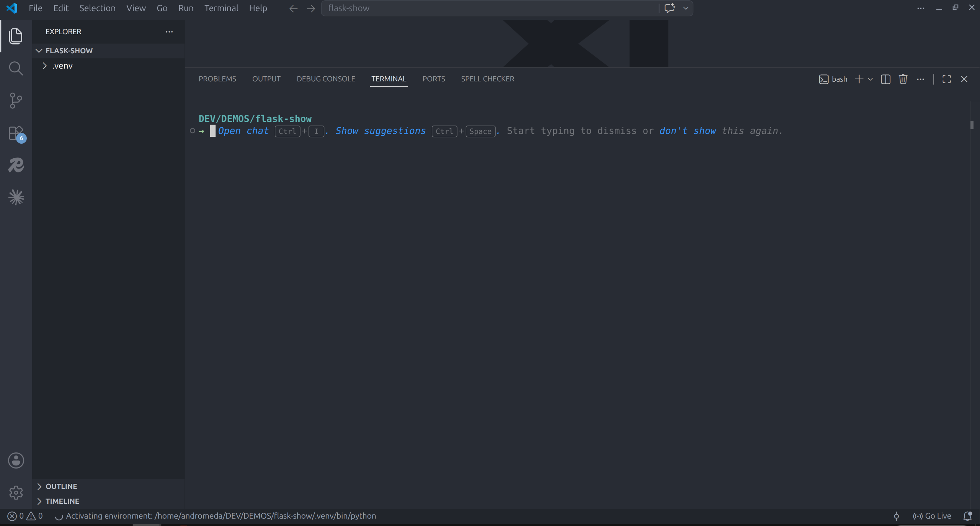Click warnings count in status bar
The image size is (980, 526).
(x=34, y=516)
